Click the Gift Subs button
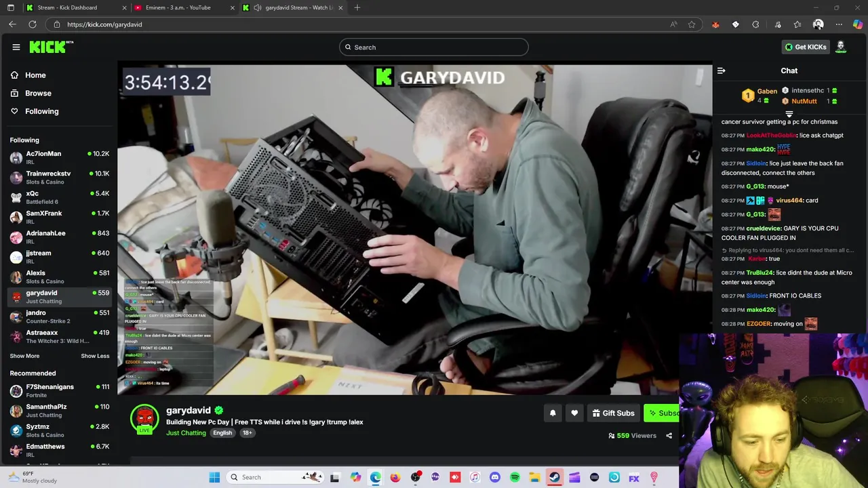 pos(613,413)
